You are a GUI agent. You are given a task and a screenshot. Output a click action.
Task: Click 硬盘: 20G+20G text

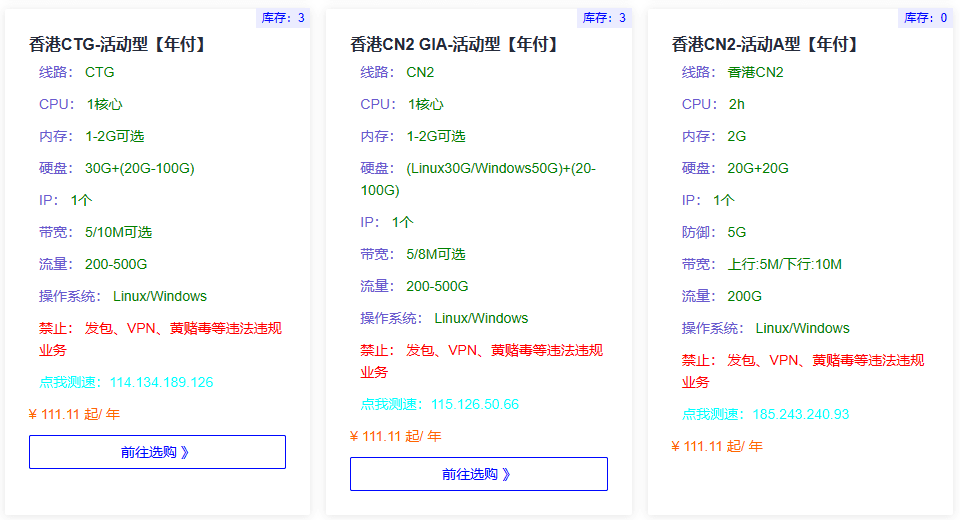click(735, 168)
